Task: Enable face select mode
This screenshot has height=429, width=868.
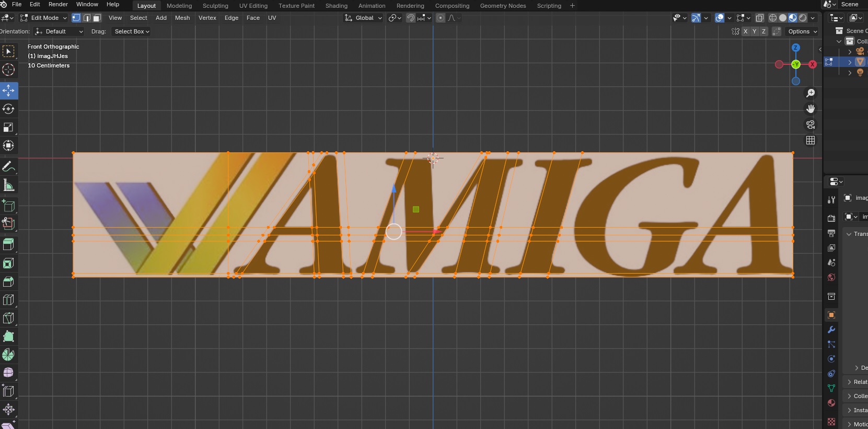Action: (x=97, y=18)
